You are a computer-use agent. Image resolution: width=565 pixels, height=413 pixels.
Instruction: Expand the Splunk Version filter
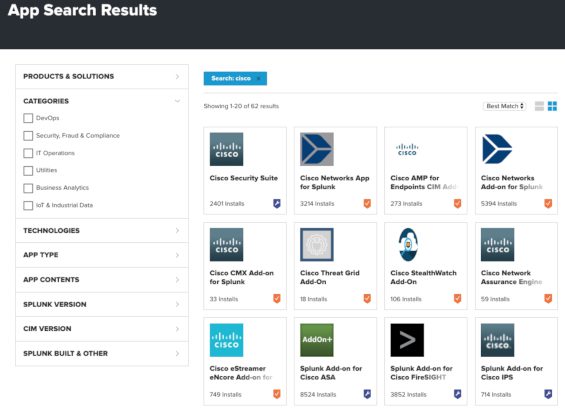click(102, 304)
